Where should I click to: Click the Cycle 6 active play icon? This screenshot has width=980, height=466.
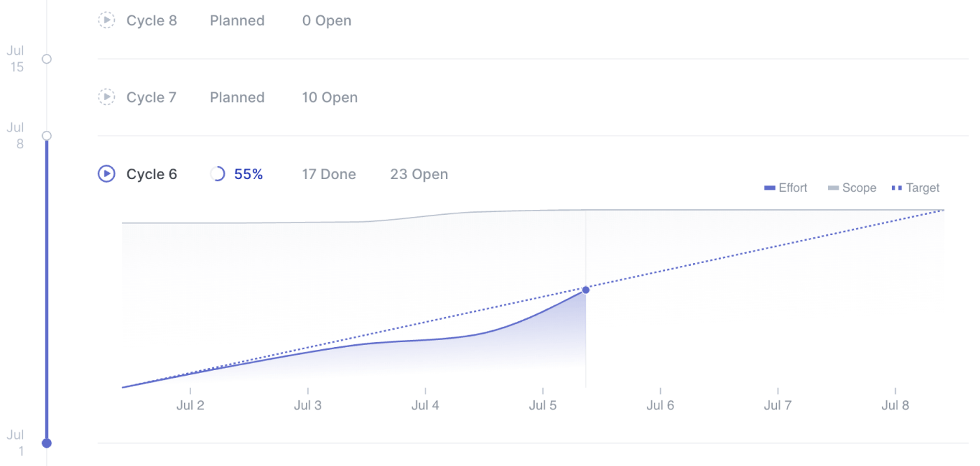pos(106,174)
